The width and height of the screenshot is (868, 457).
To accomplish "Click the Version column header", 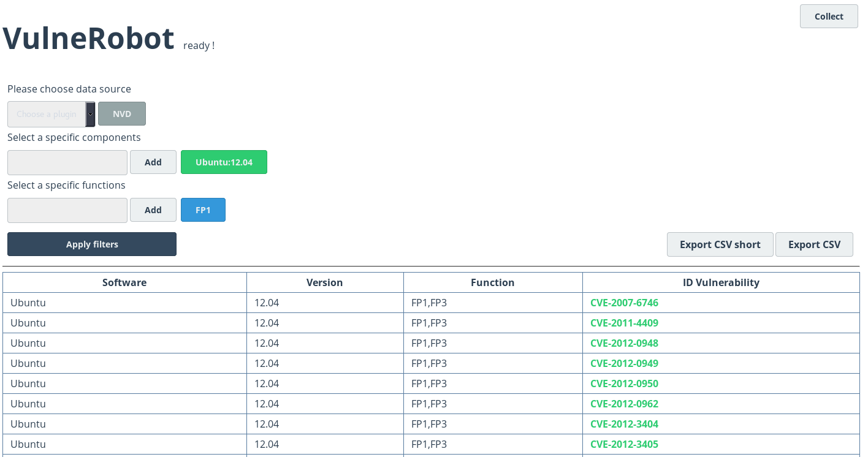I will point(325,282).
